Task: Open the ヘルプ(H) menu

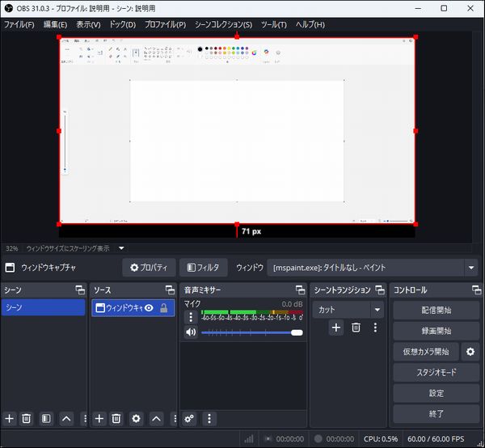Action: coord(310,24)
